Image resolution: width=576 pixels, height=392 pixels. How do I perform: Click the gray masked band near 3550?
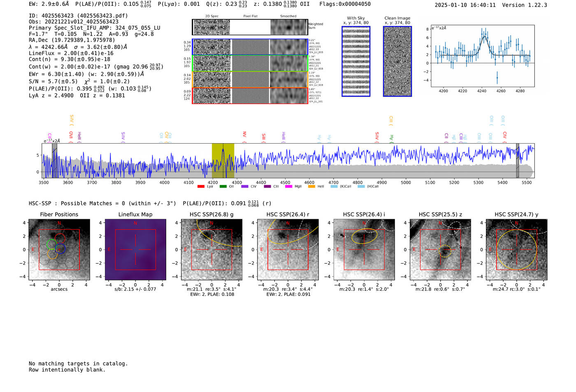coord(54,160)
